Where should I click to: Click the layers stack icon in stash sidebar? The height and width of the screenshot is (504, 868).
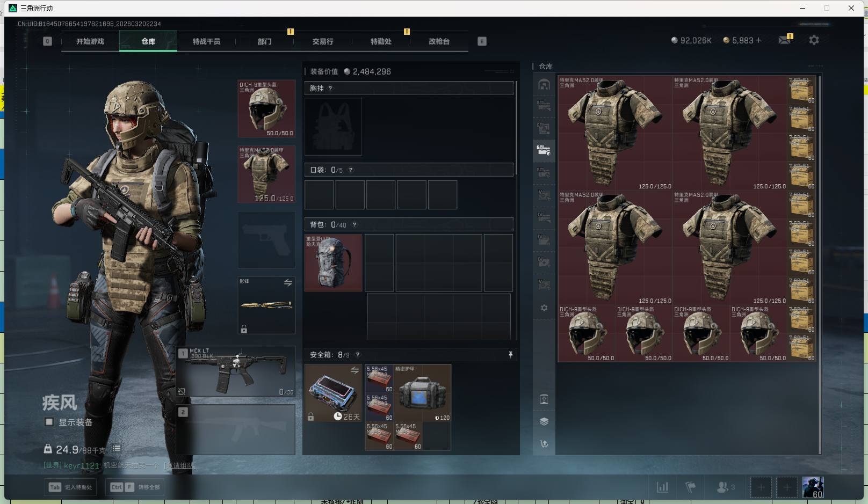coord(544,421)
